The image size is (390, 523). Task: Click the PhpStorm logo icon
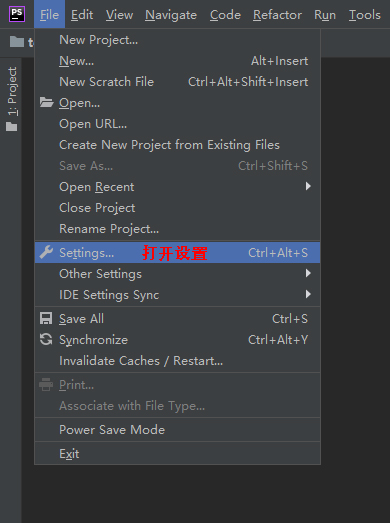(x=17, y=14)
